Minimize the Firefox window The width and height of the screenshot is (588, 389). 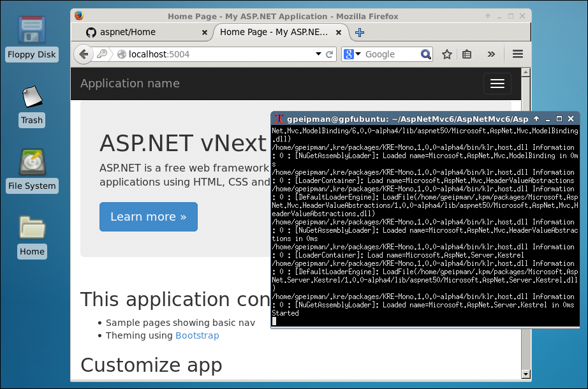click(499, 17)
